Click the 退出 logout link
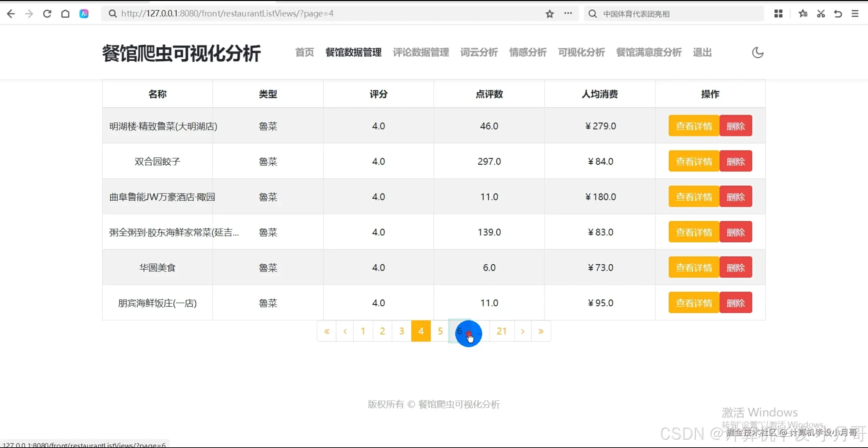The width and height of the screenshot is (868, 448). coord(702,53)
